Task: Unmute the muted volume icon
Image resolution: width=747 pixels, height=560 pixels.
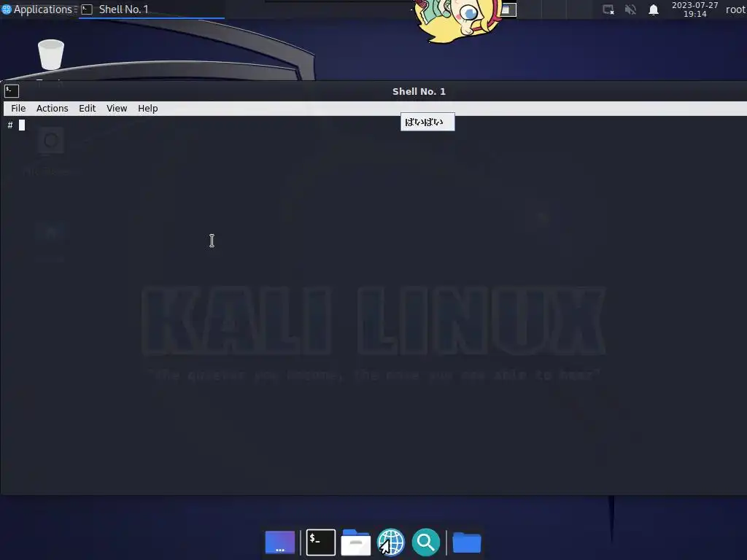Action: click(630, 9)
